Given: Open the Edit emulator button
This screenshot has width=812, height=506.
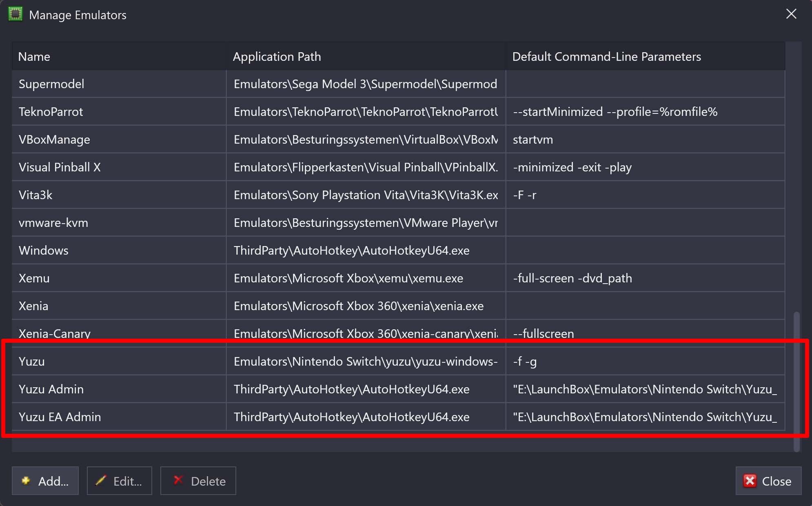Looking at the screenshot, I should tap(119, 481).
